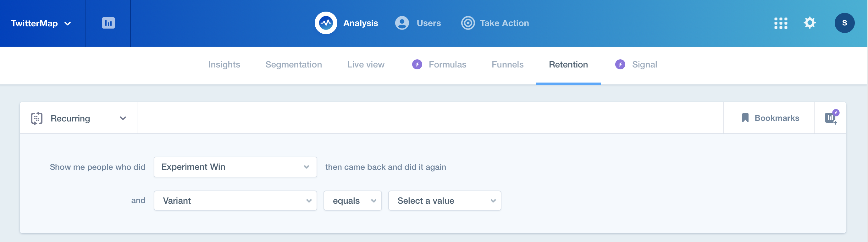The height and width of the screenshot is (242, 868).
Task: Expand the Recurring retention type dropdown
Action: pos(79,118)
